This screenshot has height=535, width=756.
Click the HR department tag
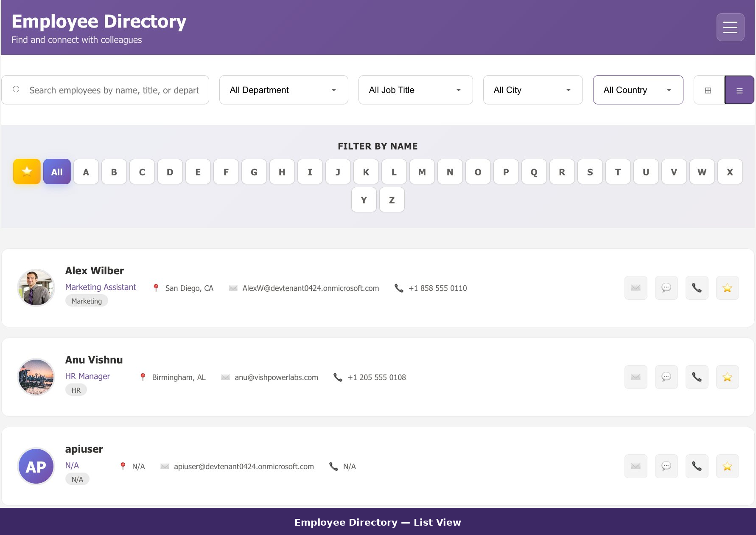coord(76,390)
